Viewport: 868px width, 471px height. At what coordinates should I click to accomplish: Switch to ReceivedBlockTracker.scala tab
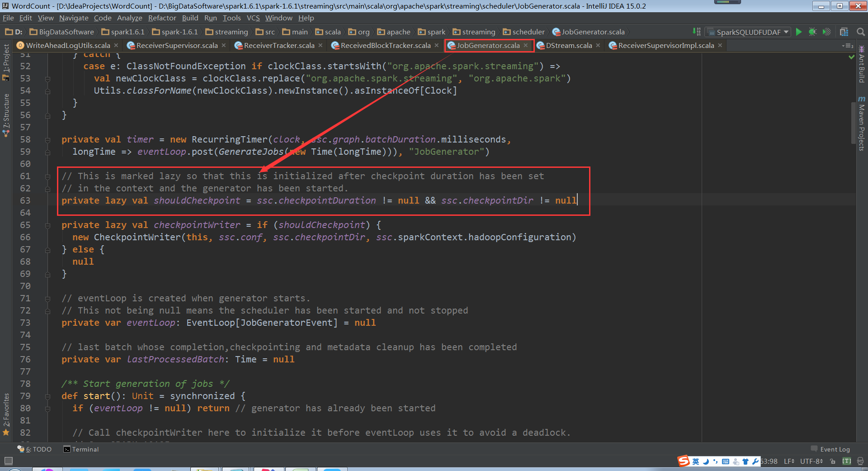386,45
